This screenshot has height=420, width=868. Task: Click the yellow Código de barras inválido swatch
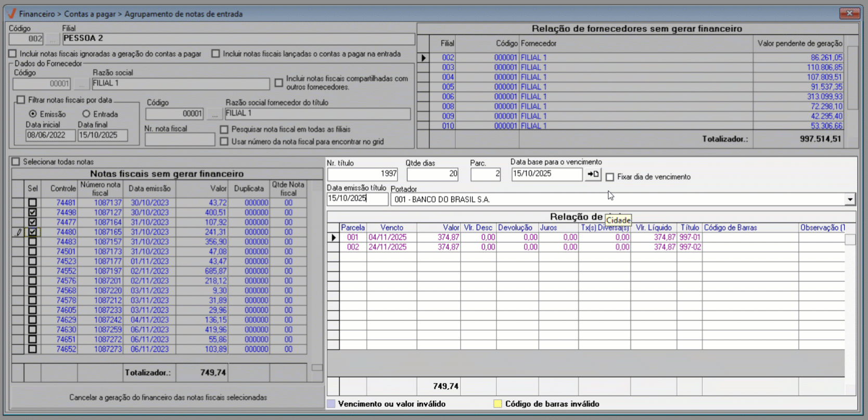(x=497, y=404)
